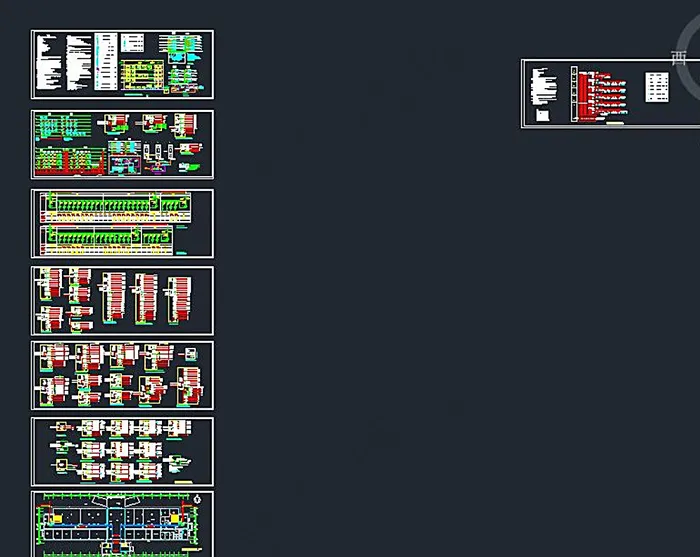Screen dimensions: 700x557
Task: Select the lower green panel row in the third sheet
Action: click(x=100, y=238)
